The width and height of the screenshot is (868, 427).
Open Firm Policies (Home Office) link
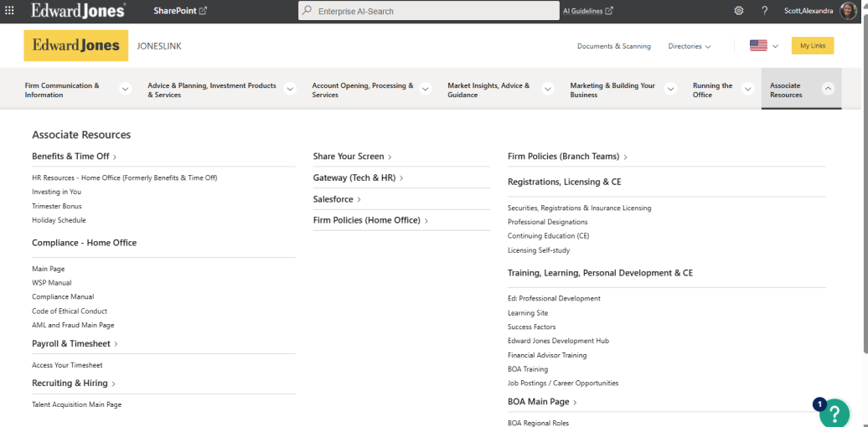coord(371,220)
